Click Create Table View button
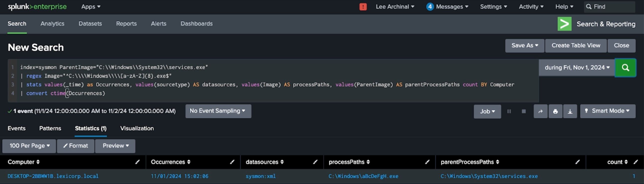644x184 pixels. point(576,46)
